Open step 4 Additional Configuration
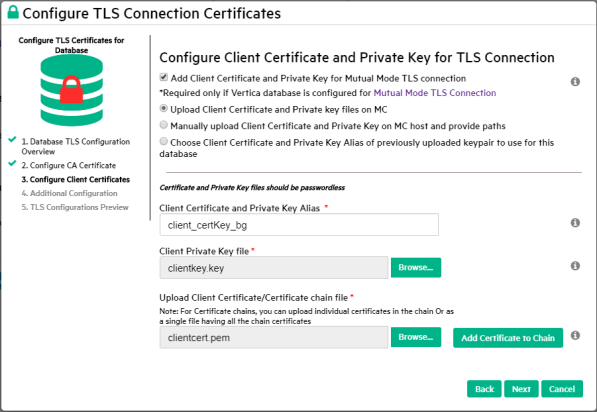This screenshot has width=597, height=412. point(69,193)
